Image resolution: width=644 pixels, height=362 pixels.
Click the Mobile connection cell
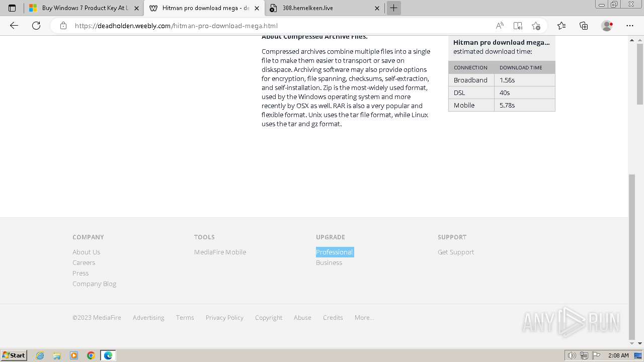471,105
